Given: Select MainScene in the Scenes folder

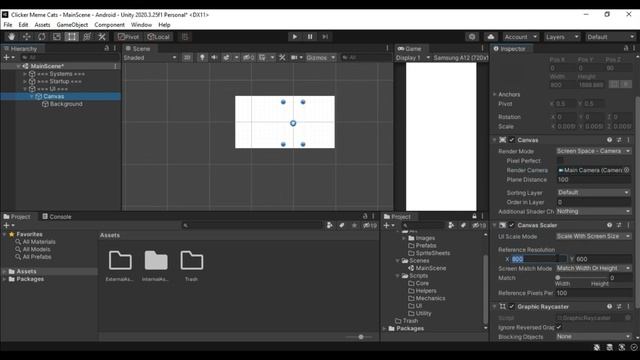Looking at the screenshot, I should [431, 268].
